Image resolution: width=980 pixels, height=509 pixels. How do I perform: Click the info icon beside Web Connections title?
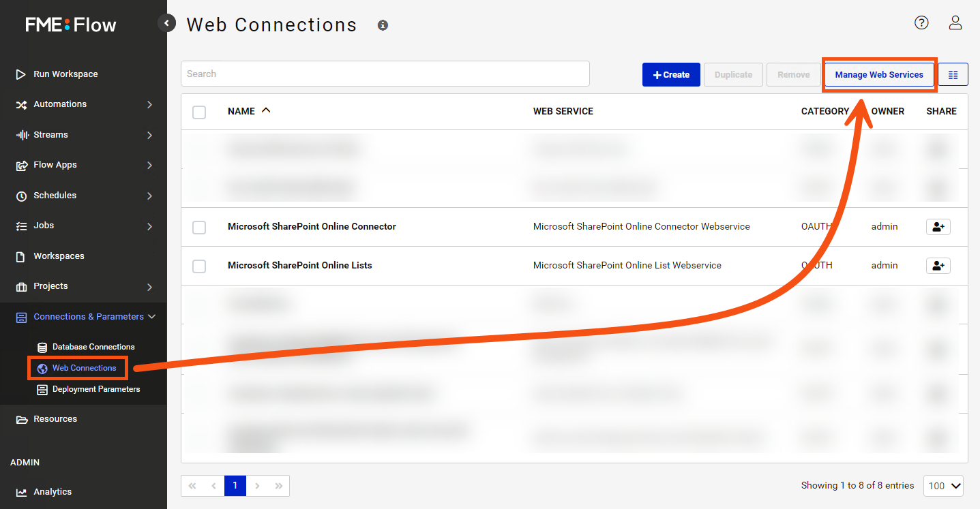[x=383, y=25]
